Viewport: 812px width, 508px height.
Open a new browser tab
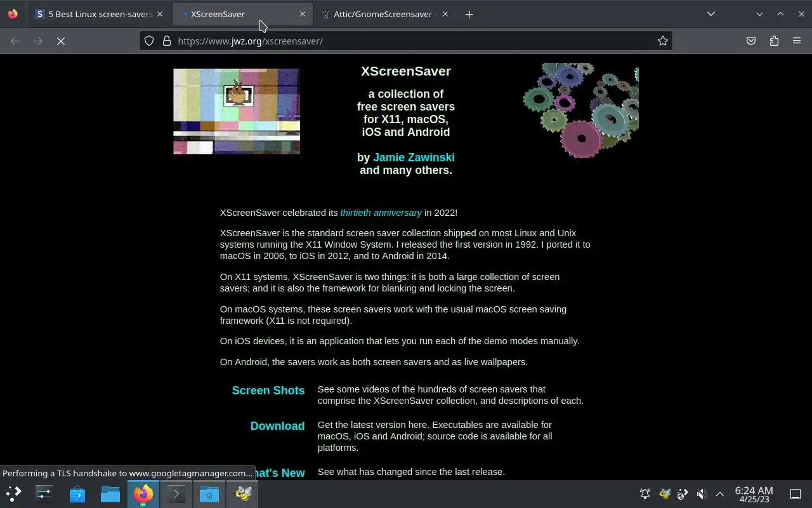[x=469, y=14]
